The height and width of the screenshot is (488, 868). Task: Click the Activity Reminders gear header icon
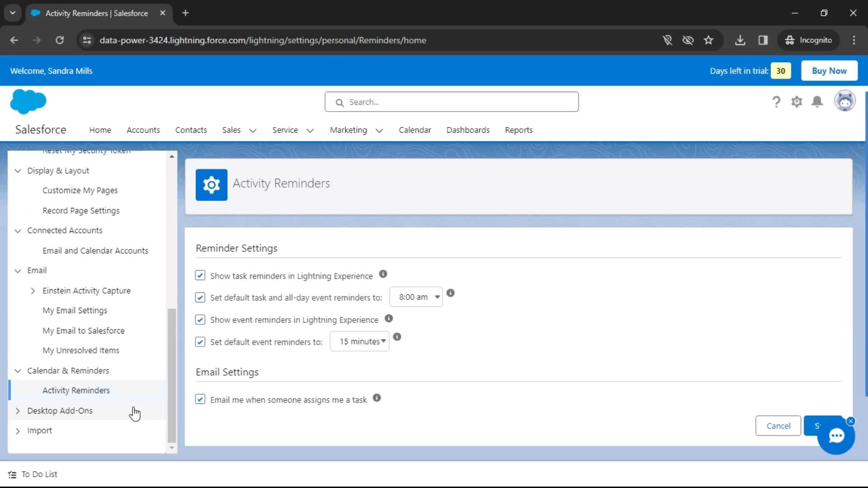211,185
